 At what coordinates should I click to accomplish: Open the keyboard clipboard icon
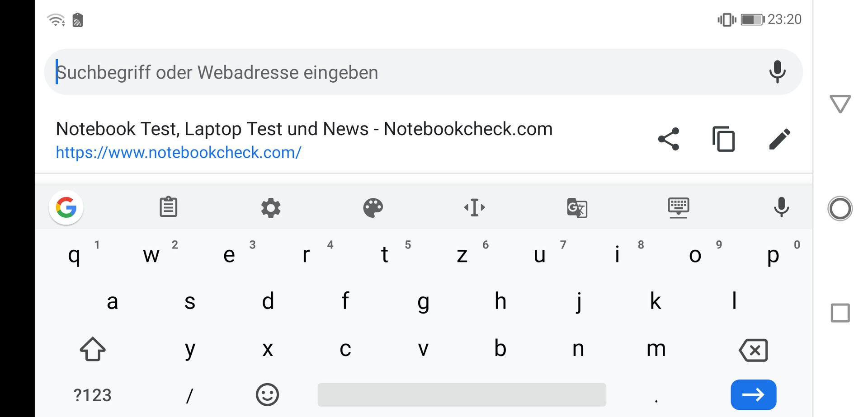(x=168, y=207)
